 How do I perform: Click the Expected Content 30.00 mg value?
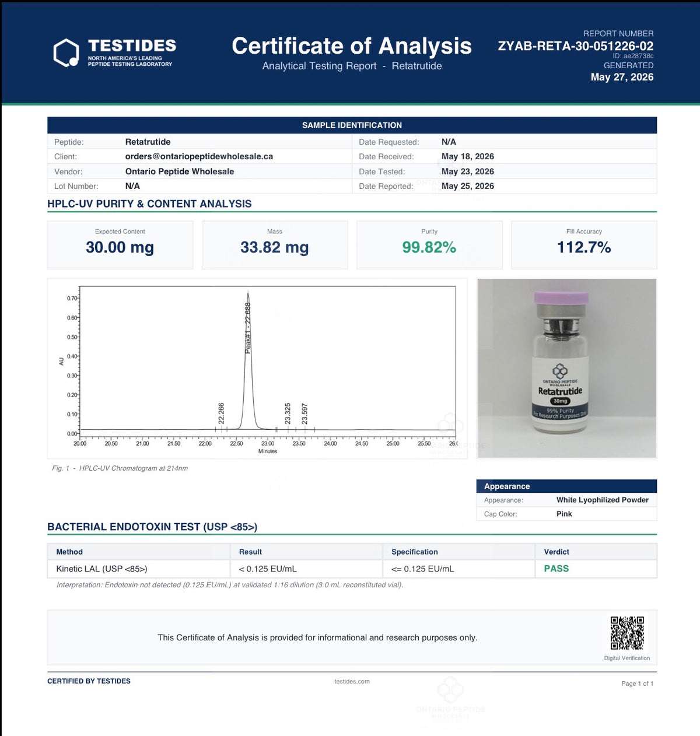coord(120,247)
